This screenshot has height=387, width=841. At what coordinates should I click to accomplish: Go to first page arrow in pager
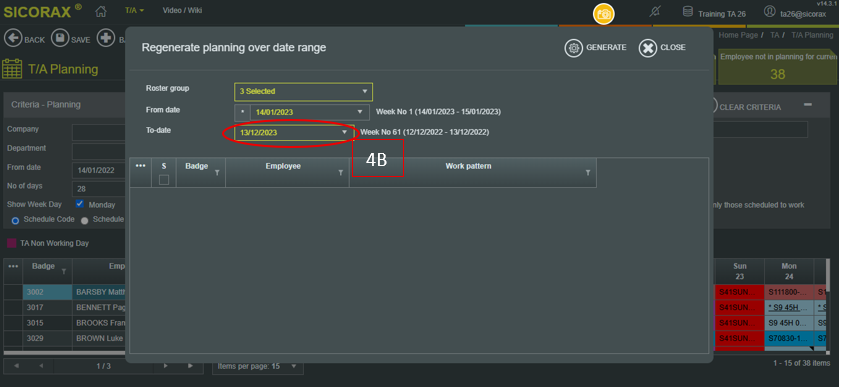pos(16,366)
